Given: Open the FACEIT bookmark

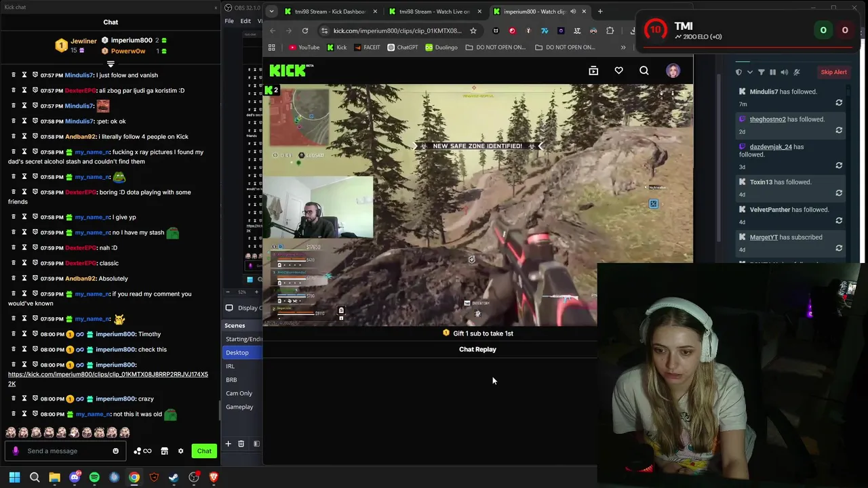Looking at the screenshot, I should coord(367,47).
